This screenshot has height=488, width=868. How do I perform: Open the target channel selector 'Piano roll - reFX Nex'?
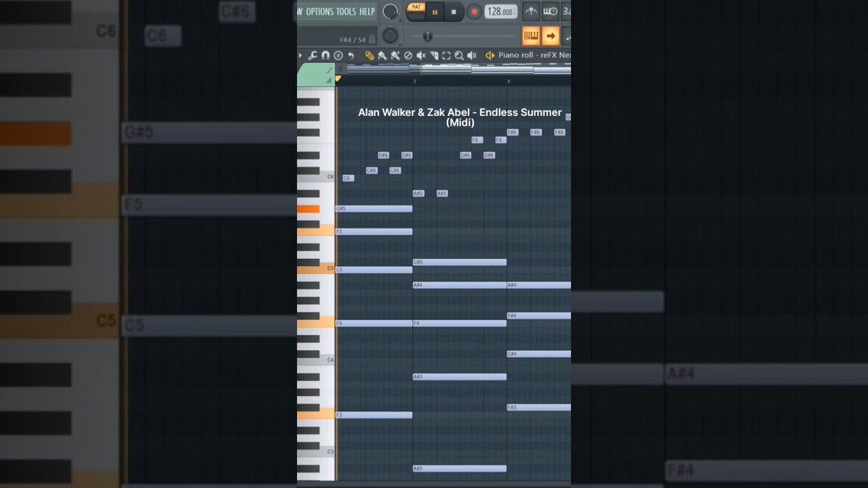pos(535,55)
